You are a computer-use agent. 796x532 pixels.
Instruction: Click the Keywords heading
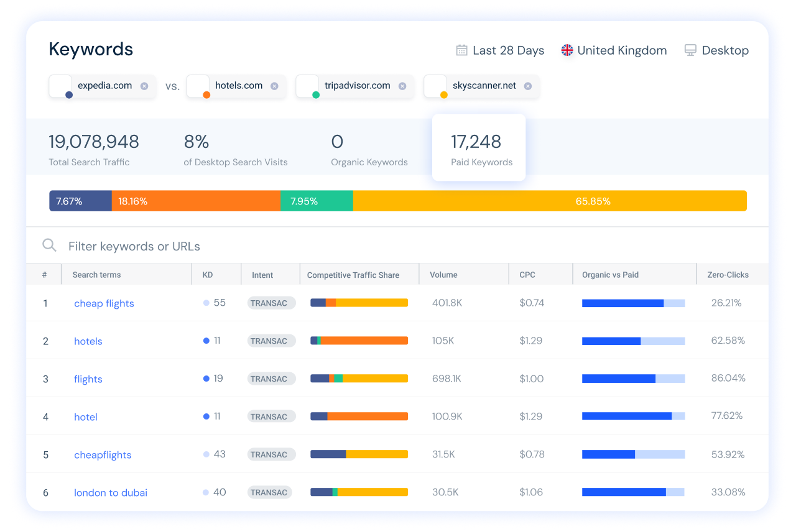click(x=91, y=50)
